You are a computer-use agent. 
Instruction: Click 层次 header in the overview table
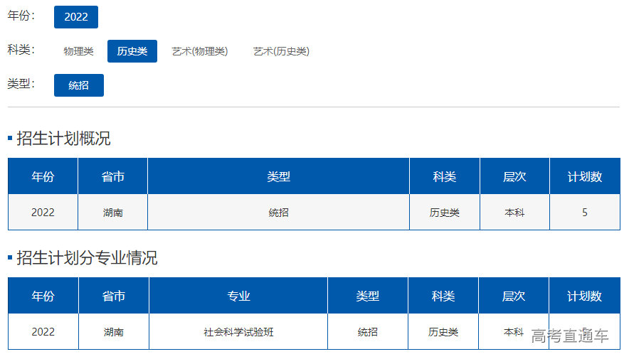pos(514,176)
